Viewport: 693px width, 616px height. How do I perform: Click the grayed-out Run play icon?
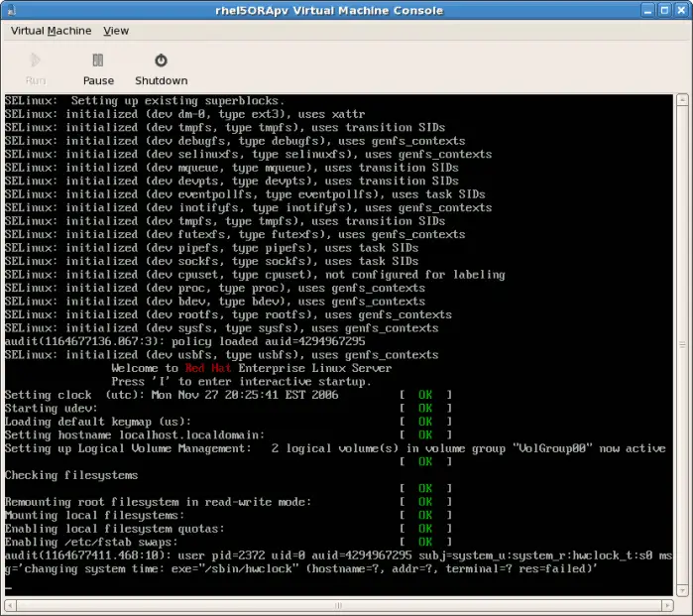[x=35, y=61]
